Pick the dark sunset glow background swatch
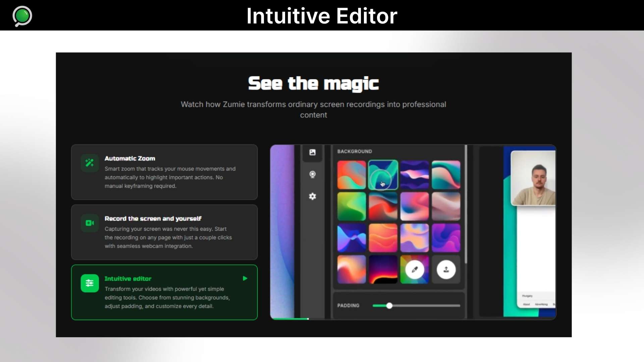The image size is (644, 362). pos(383,269)
